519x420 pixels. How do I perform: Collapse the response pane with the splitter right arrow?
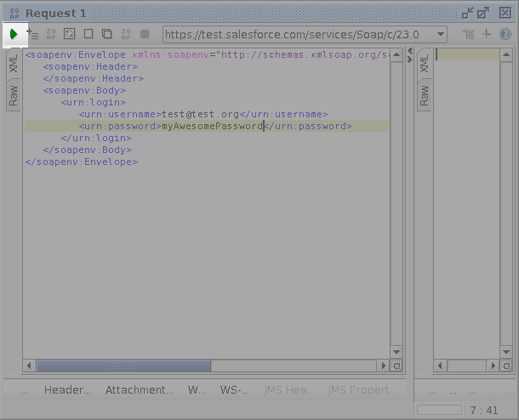tap(410, 60)
